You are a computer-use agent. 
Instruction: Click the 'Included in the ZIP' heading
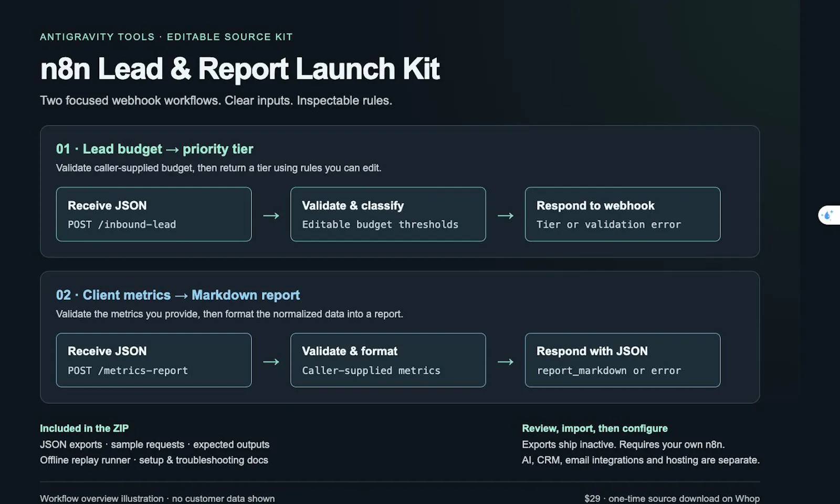[84, 428]
